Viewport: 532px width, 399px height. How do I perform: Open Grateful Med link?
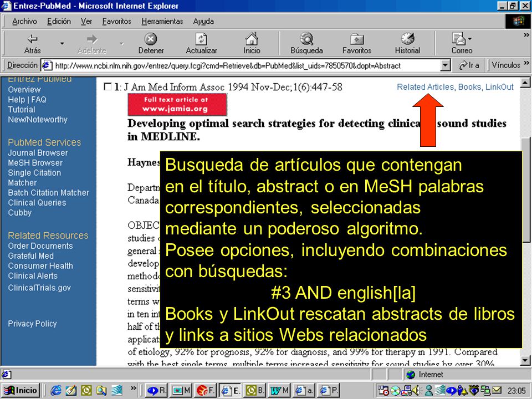[x=31, y=256]
